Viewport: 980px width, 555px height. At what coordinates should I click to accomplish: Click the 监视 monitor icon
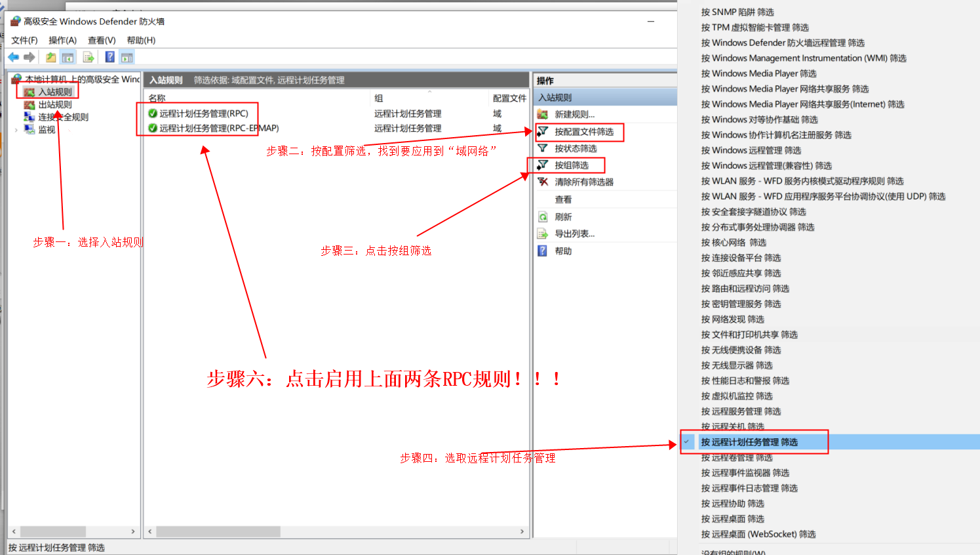coord(29,129)
